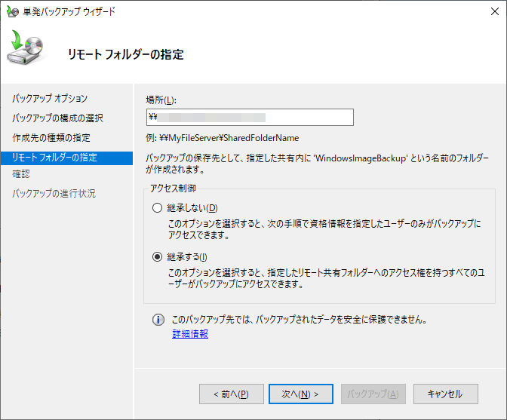Click the backup drive header icon

point(26,48)
